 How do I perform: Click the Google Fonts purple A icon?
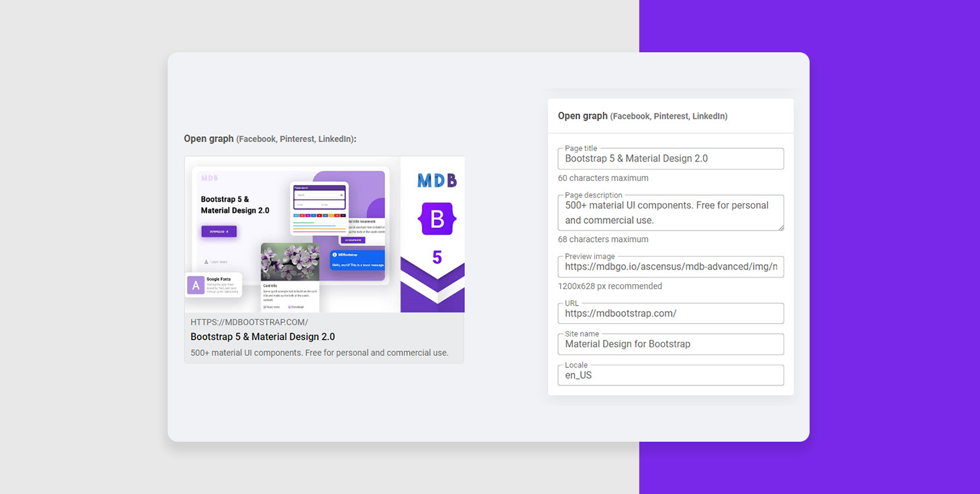[195, 286]
